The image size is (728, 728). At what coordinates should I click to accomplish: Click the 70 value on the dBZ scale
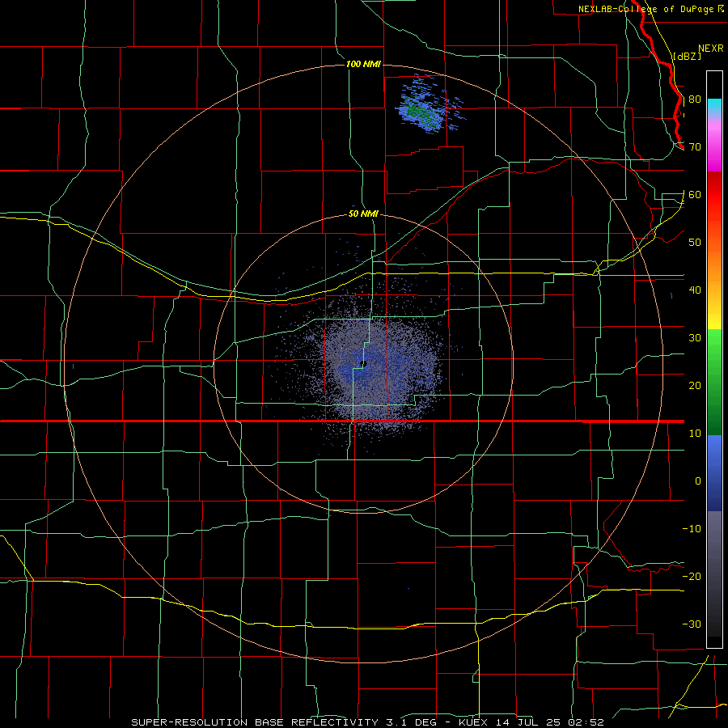695,147
